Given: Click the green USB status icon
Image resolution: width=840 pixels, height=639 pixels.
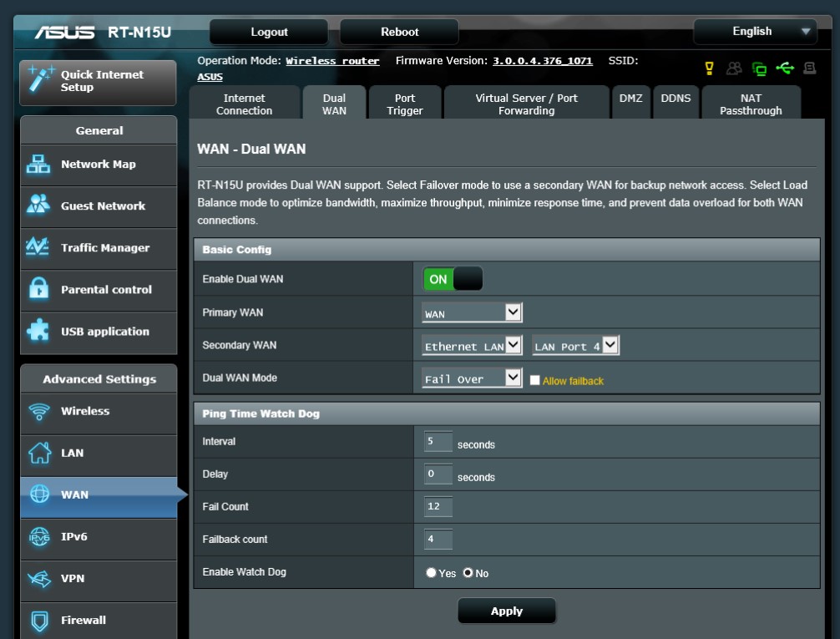Looking at the screenshot, I should tap(784, 68).
